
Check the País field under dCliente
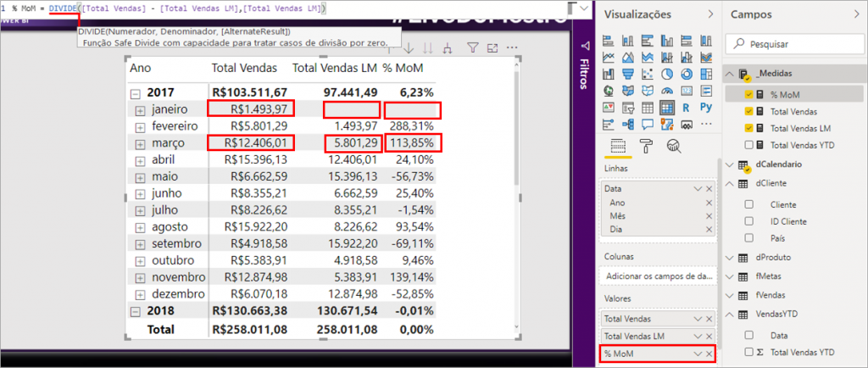(748, 238)
